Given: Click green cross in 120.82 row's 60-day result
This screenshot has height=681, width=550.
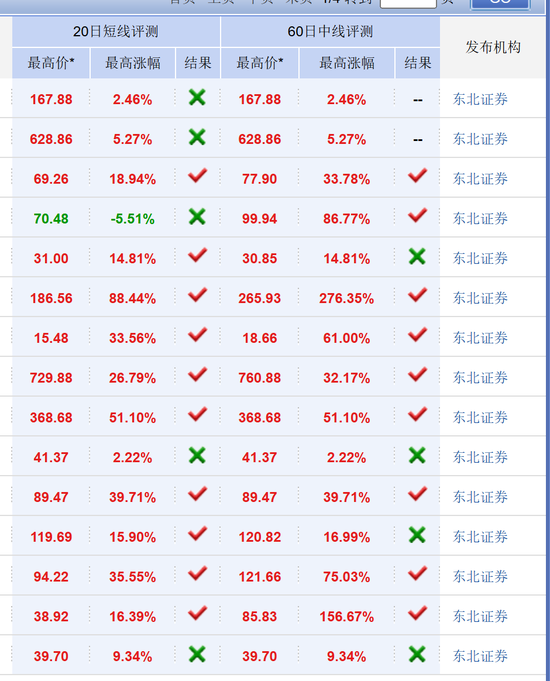Looking at the screenshot, I should [x=417, y=535].
